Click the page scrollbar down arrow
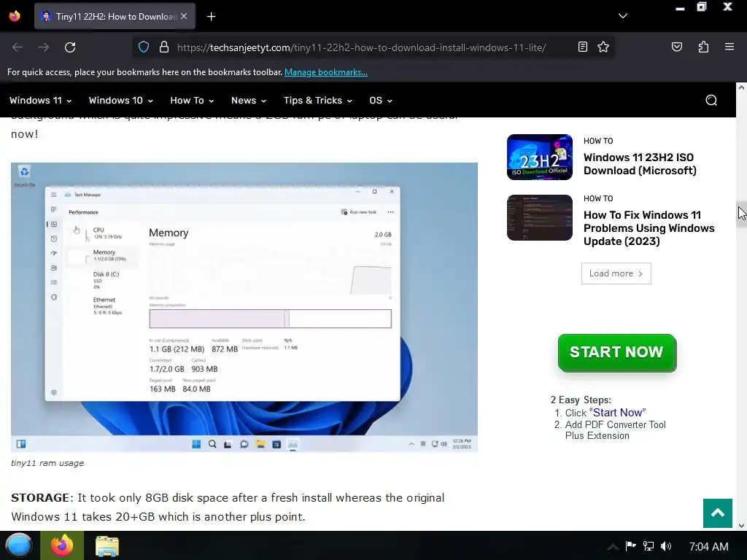The height and width of the screenshot is (560, 747). coord(741,525)
